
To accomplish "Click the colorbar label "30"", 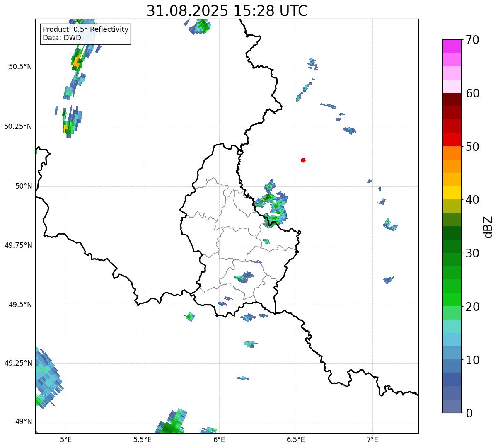I will coord(472,253).
